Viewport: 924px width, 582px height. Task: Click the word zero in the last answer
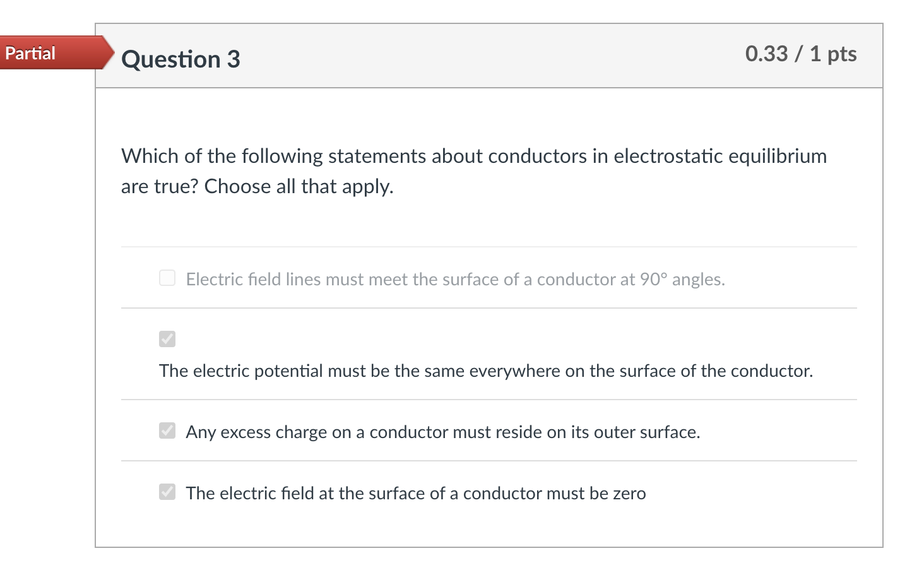(629, 493)
